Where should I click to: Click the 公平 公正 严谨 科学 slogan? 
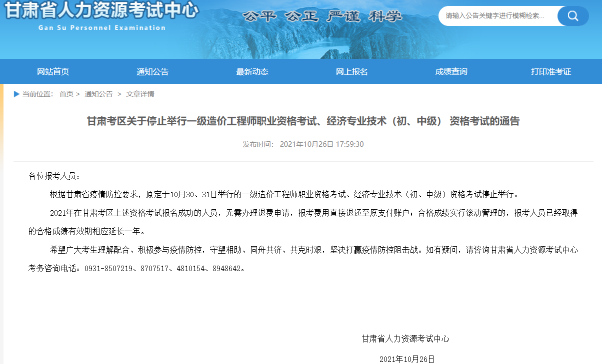point(322,16)
